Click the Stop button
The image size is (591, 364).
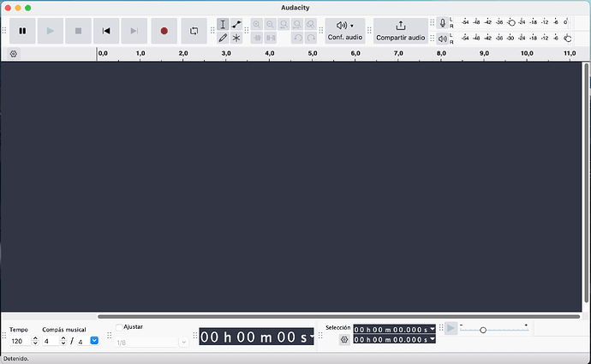click(x=79, y=31)
